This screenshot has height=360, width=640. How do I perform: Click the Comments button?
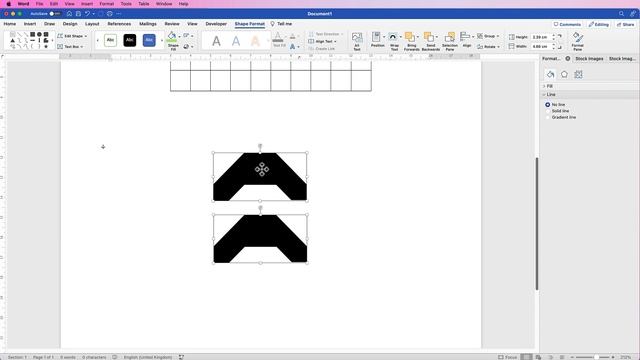567,24
